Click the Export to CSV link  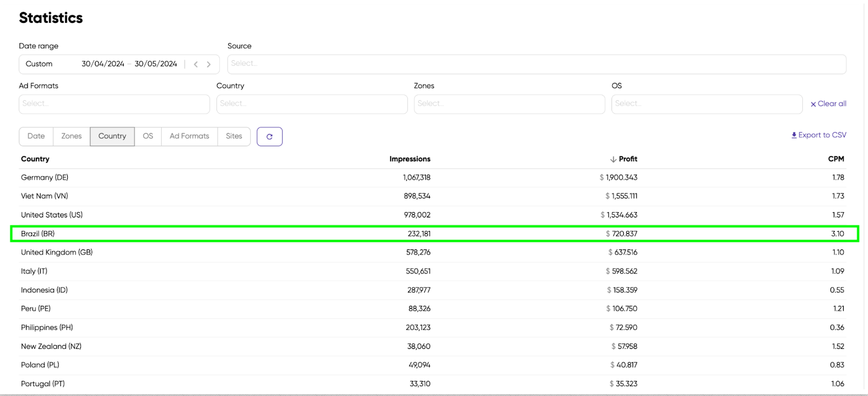(819, 135)
